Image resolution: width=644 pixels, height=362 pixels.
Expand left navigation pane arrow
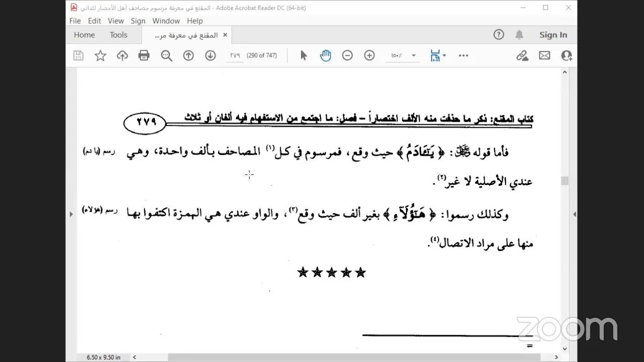click(71, 214)
